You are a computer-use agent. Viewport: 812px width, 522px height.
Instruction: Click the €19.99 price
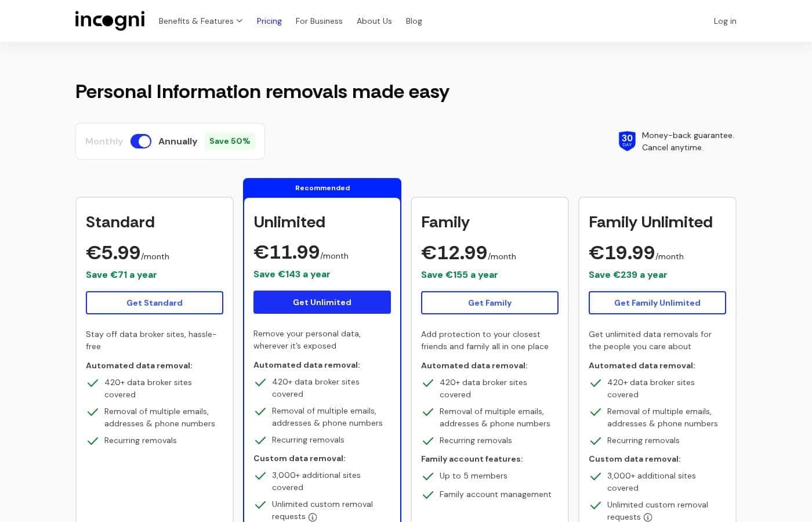pyautogui.click(x=622, y=253)
